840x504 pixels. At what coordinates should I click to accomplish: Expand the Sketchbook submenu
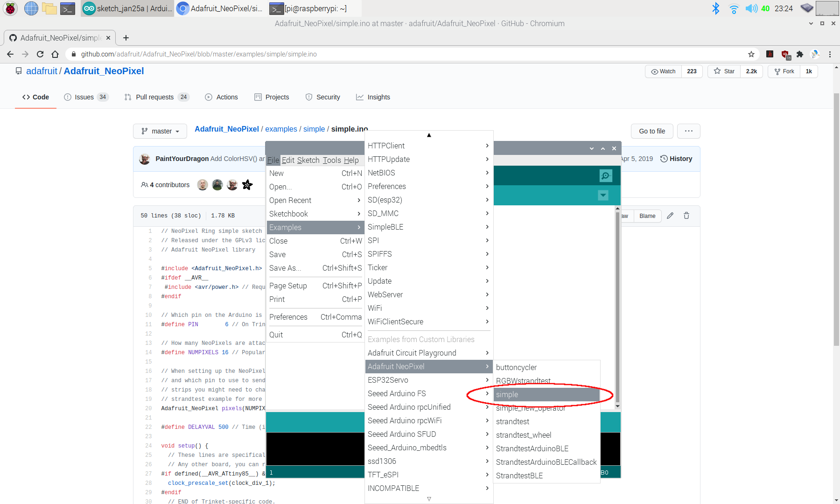[315, 214]
